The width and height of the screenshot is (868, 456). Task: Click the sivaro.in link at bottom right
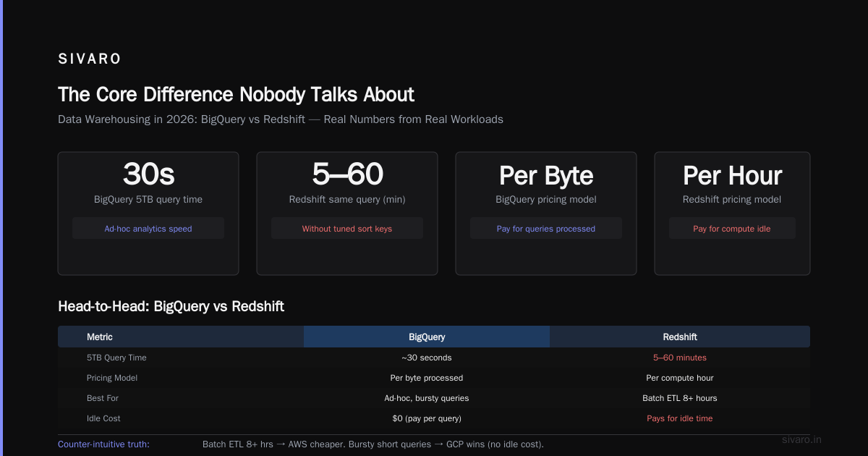802,439
